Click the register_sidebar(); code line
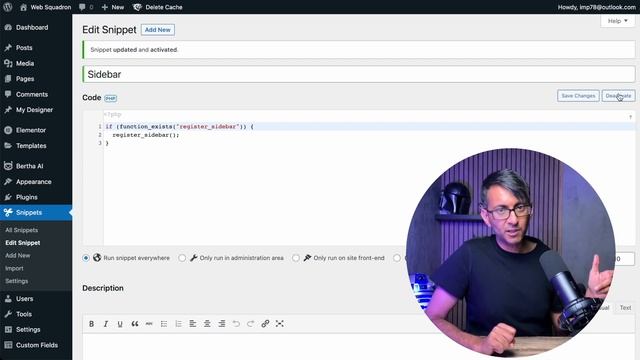640x360 pixels. tap(146, 135)
